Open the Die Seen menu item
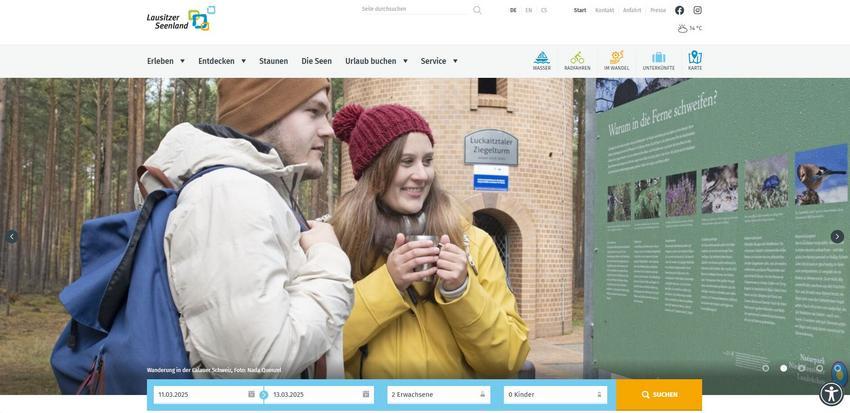 click(x=316, y=61)
